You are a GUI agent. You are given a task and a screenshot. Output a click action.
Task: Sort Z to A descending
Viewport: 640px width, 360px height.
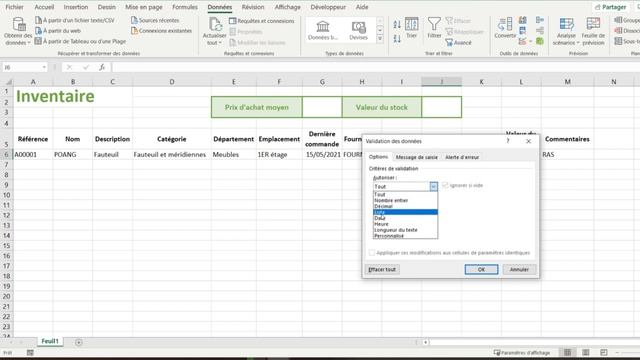pos(397,39)
